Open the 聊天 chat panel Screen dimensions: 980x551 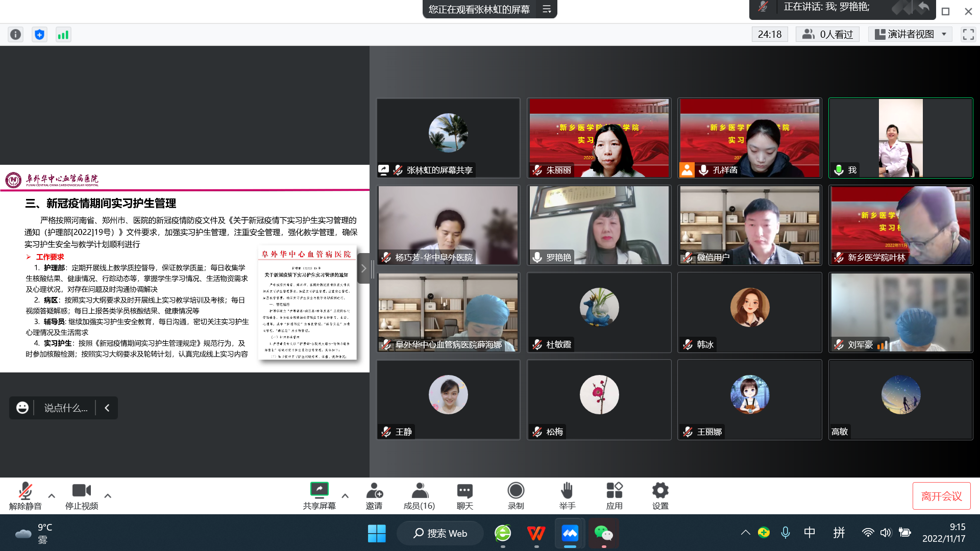click(464, 496)
